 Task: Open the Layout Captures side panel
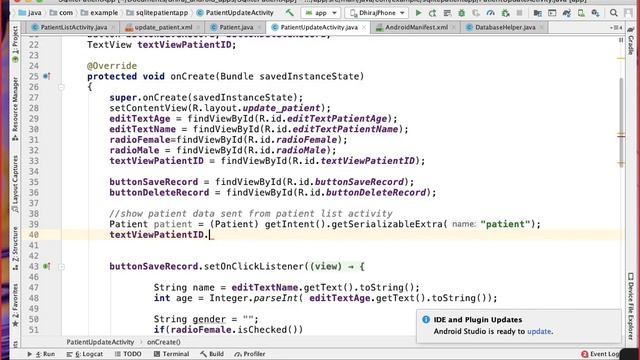tap(15, 184)
